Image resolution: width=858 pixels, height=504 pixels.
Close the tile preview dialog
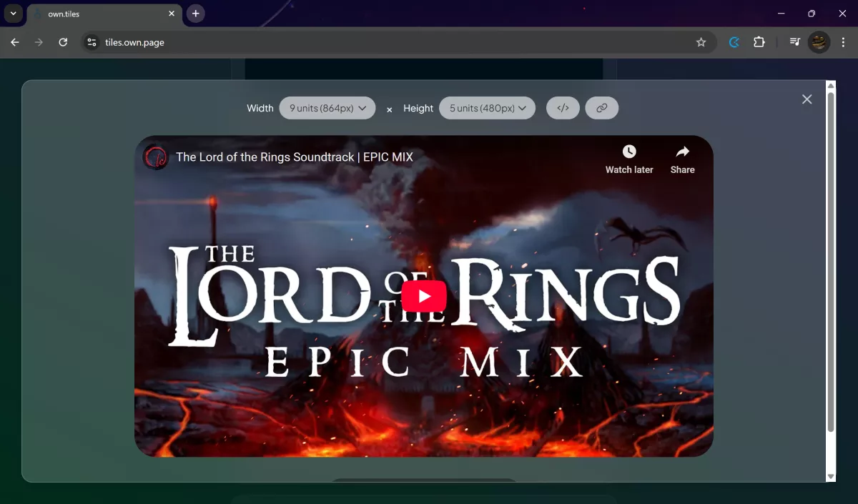click(807, 99)
